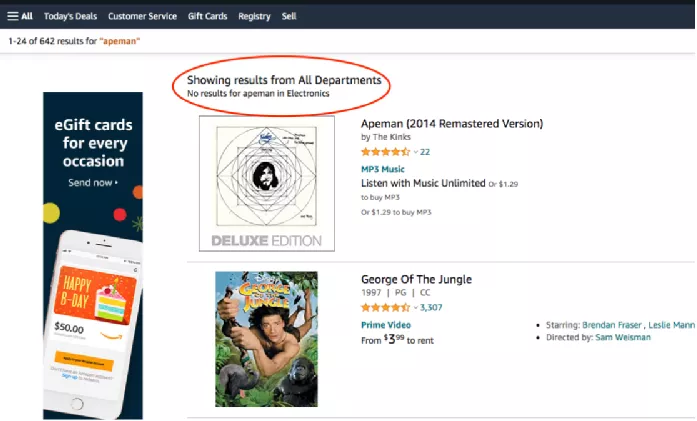Open the George Of The Jungle title
The image size is (697, 421).
point(416,280)
